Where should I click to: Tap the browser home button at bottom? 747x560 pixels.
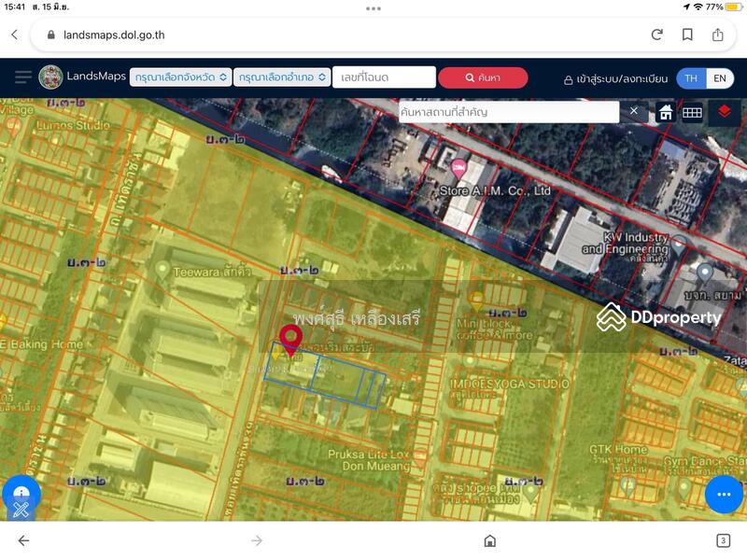tap(489, 540)
